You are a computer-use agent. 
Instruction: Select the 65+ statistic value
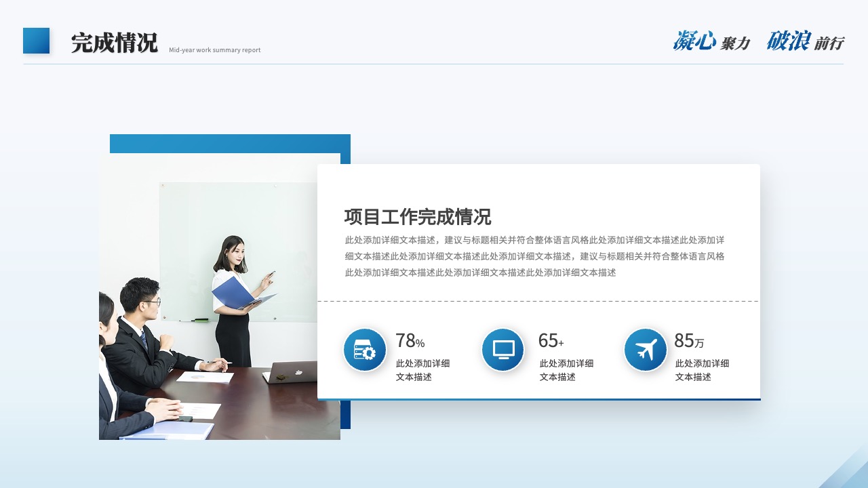pyautogui.click(x=551, y=341)
